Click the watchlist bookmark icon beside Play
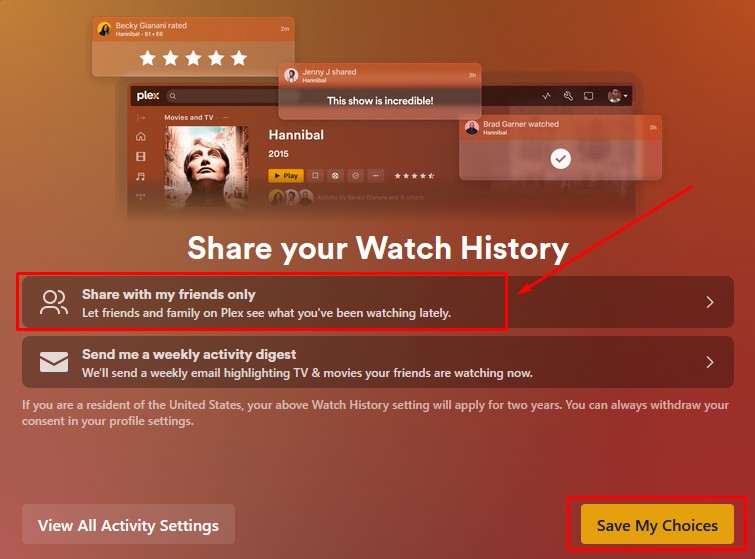Viewport: 755px width, 559px height. pyautogui.click(x=315, y=176)
